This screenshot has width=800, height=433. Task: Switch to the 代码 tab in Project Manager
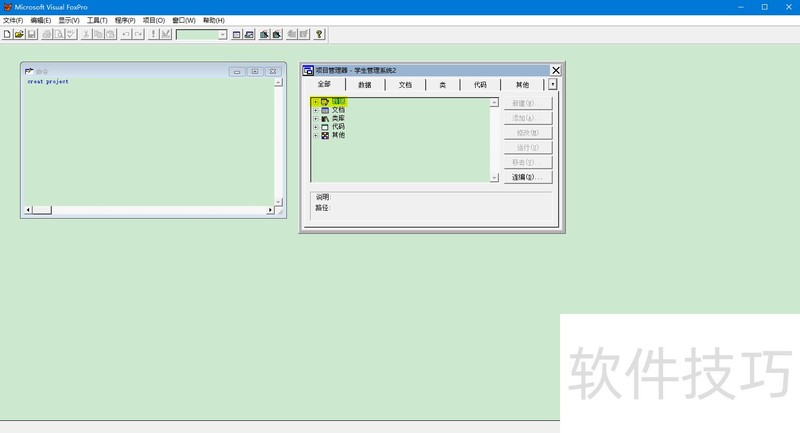click(480, 85)
